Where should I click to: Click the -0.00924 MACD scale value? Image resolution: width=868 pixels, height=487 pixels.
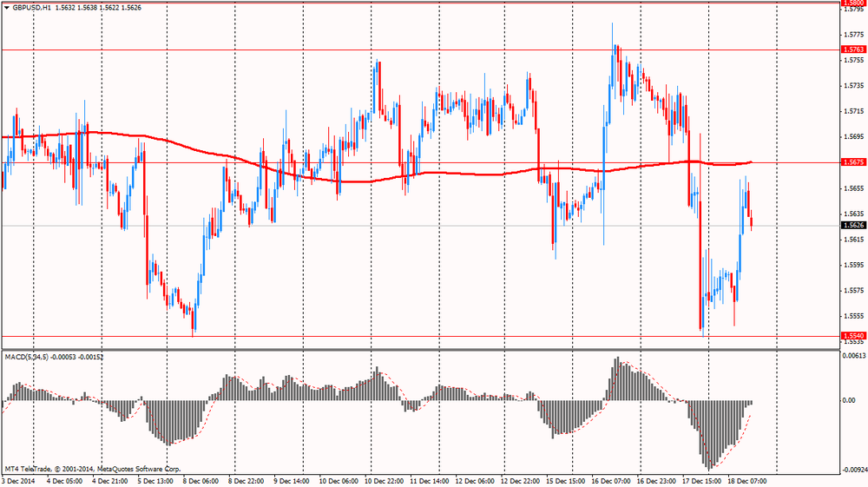pyautogui.click(x=853, y=470)
